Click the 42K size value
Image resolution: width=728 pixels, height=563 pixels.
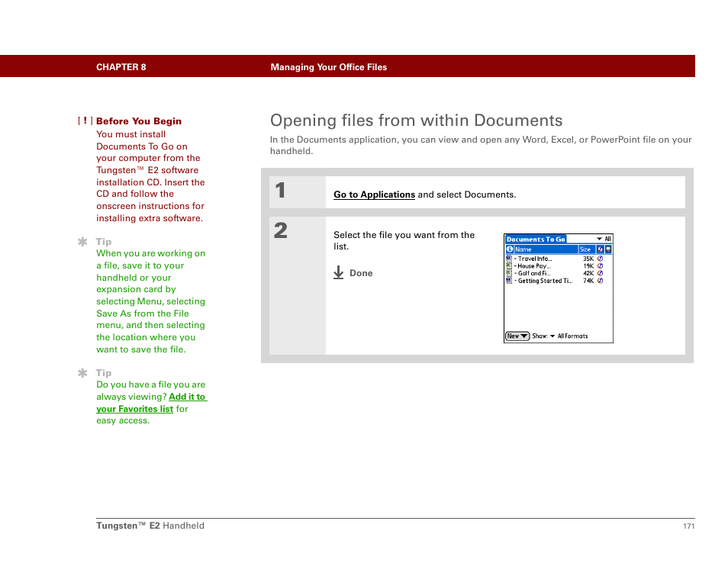588,273
